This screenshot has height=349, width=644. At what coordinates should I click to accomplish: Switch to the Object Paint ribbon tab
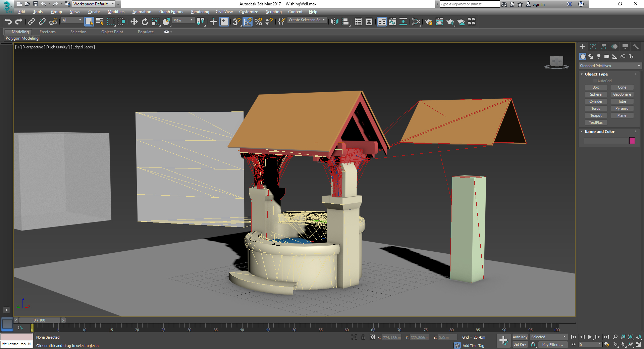[112, 32]
